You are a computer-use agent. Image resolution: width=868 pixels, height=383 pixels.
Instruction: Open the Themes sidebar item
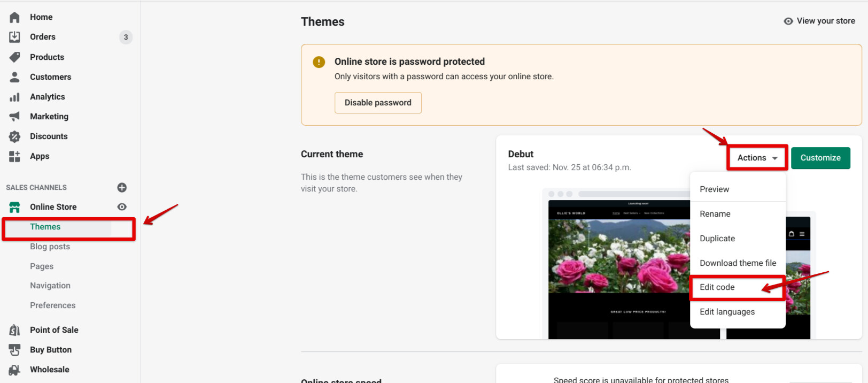(x=45, y=227)
